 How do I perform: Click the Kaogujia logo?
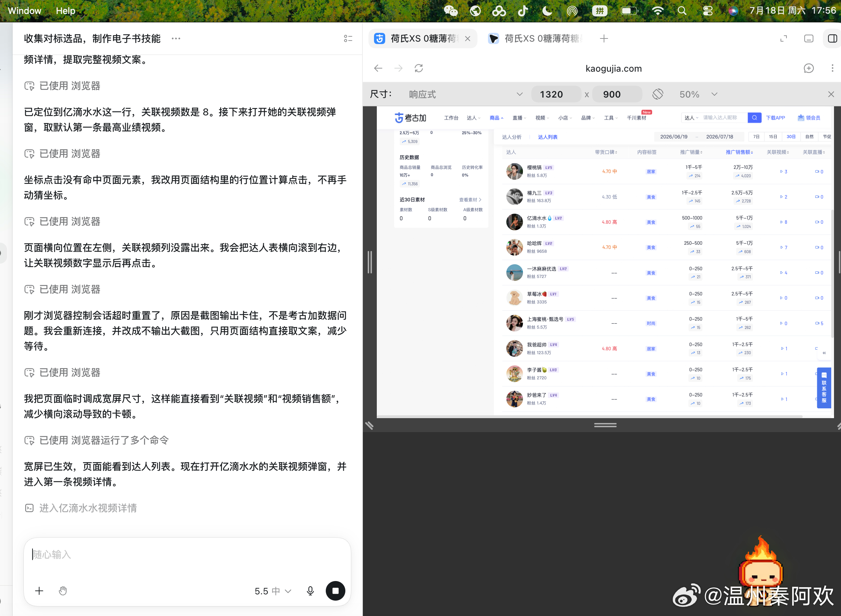410,118
